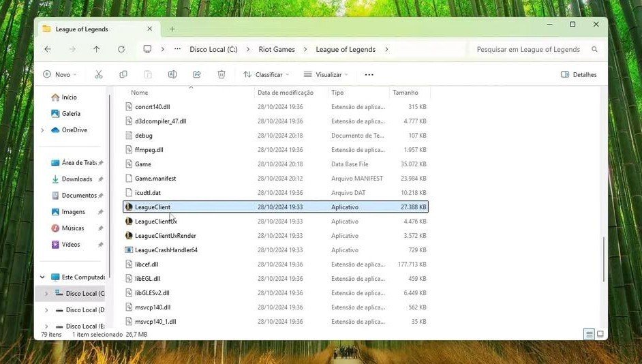The image size is (642, 364).
Task: Select the d3dcompiler_47.dll file
Action: (276, 121)
